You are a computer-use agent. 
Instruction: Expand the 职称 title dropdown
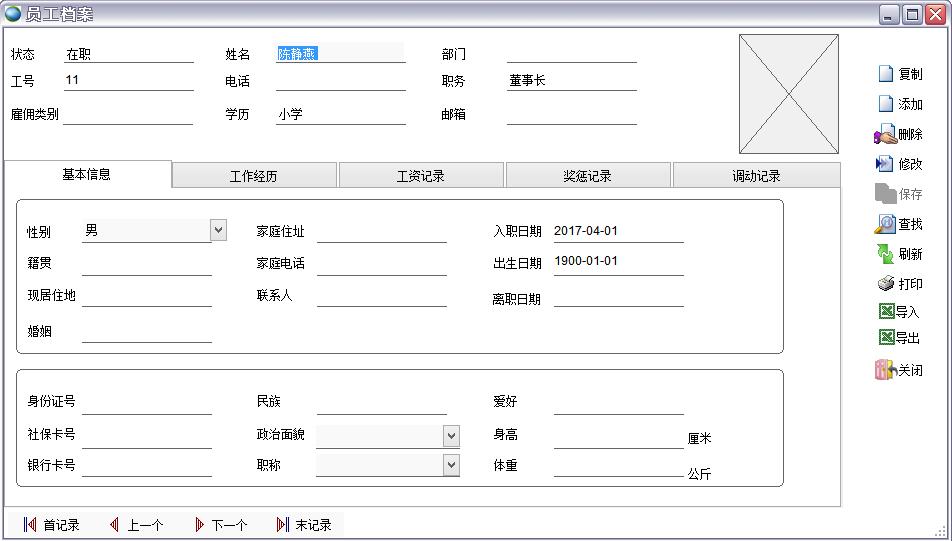451,465
